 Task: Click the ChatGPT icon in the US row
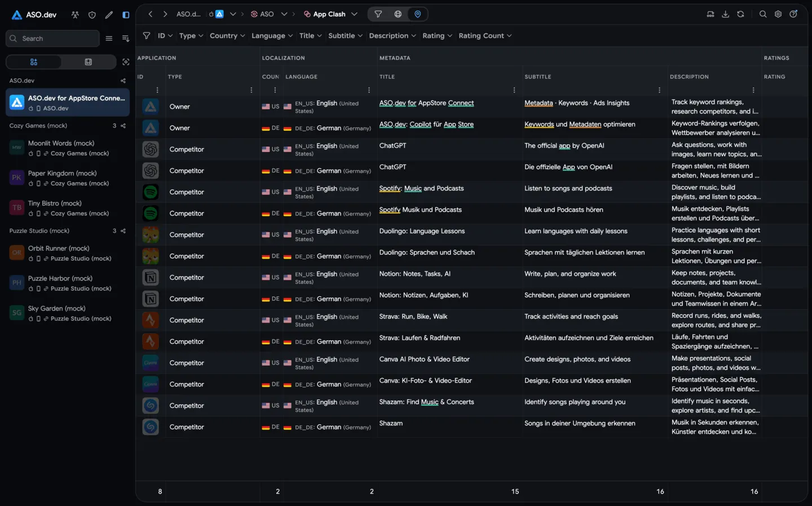click(x=151, y=149)
